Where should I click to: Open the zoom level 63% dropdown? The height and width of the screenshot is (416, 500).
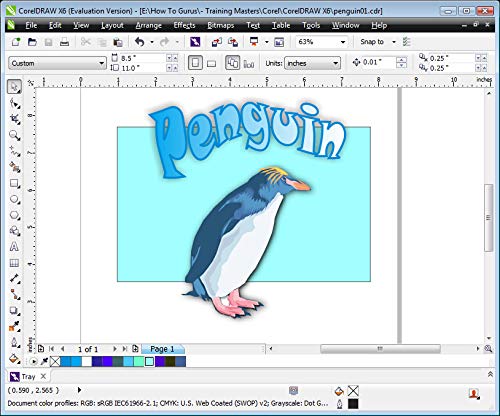tap(343, 42)
